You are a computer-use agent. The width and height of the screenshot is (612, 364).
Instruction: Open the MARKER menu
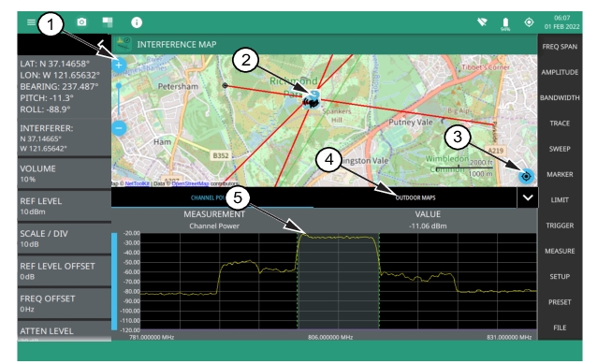pyautogui.click(x=560, y=174)
